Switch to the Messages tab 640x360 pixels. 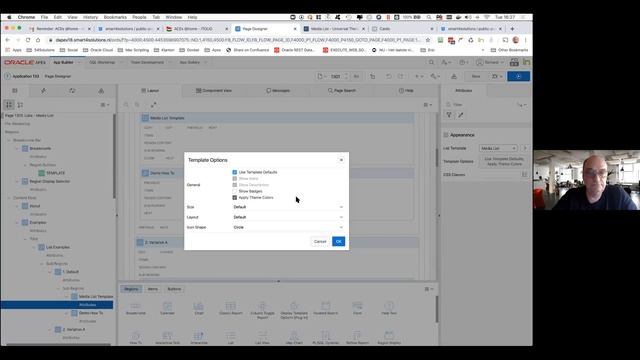click(x=278, y=91)
